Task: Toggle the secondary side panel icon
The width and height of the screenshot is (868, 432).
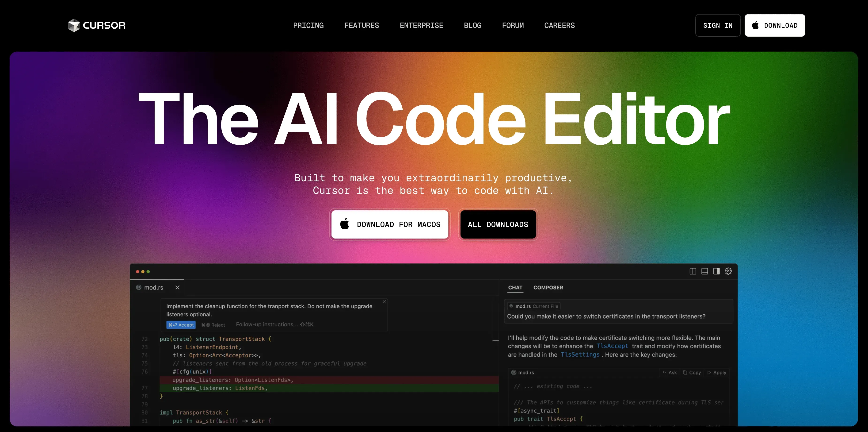Action: (x=717, y=271)
